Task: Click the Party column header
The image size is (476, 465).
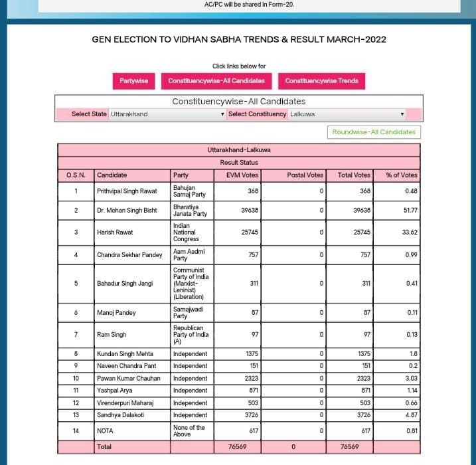Action: click(181, 175)
